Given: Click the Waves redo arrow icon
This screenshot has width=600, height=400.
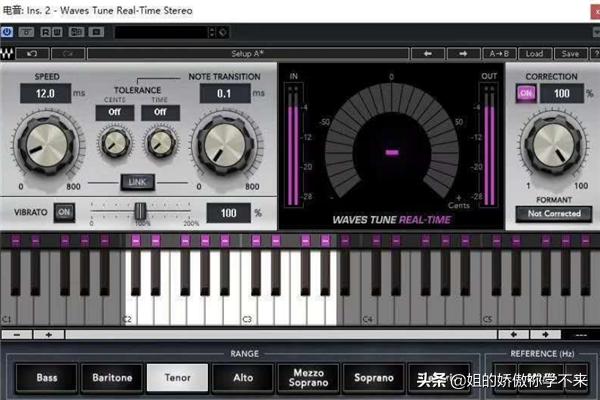Looking at the screenshot, I should (68, 53).
